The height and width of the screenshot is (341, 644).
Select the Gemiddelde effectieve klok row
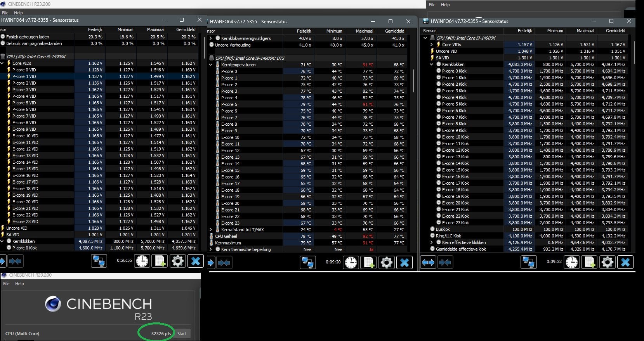tap(524, 249)
